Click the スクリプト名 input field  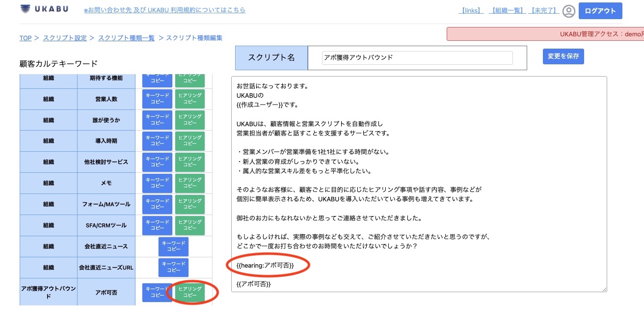coord(416,58)
